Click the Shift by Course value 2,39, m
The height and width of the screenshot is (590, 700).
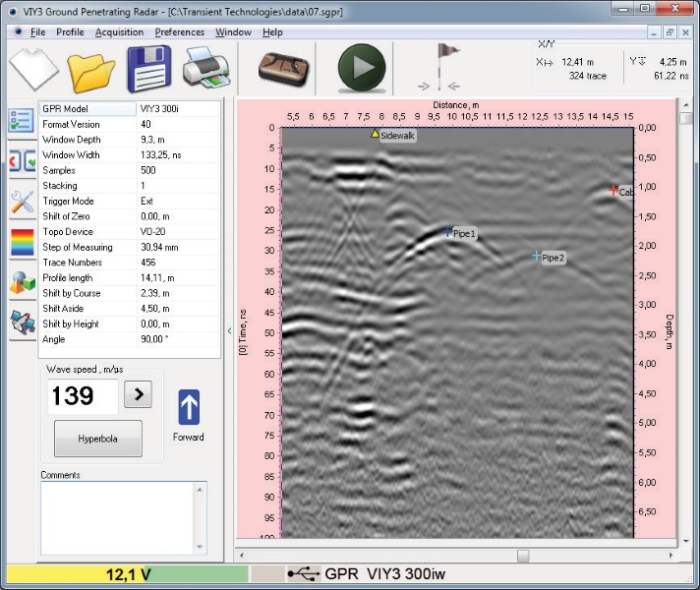tap(155, 293)
